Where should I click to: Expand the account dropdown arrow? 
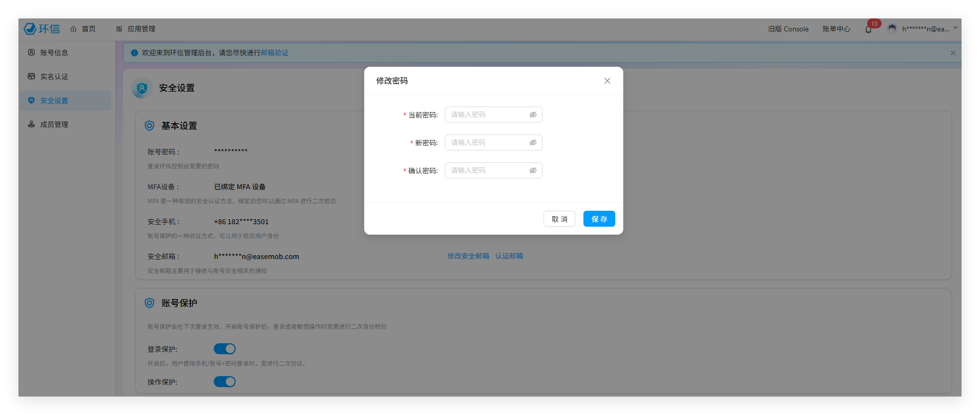(x=955, y=28)
